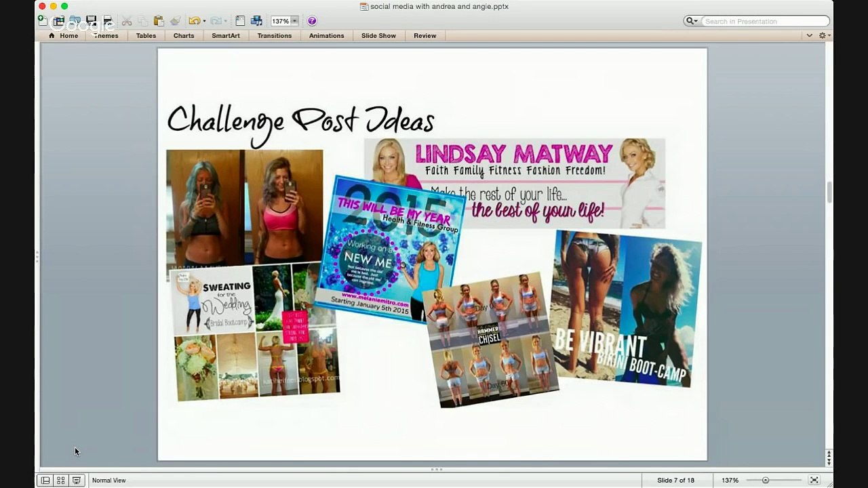This screenshot has width=868, height=488.
Task: Click the slide pane splitter handle
Action: 37,256
